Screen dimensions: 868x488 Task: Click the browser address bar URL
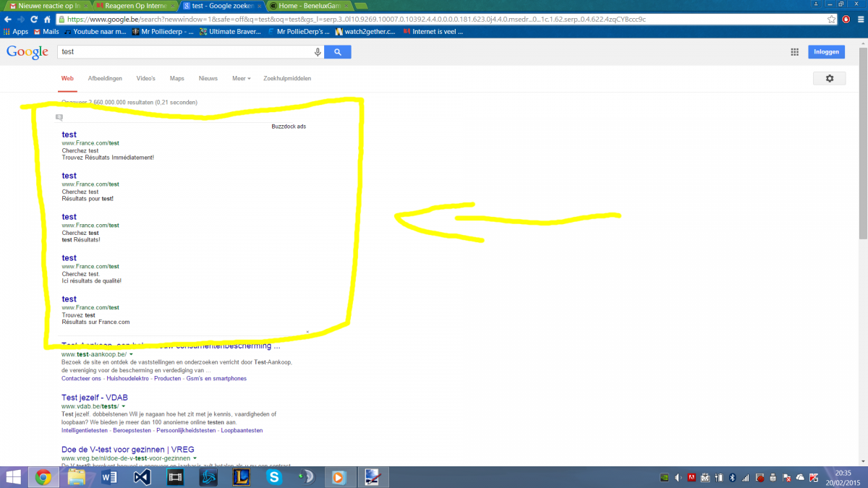coord(441,20)
